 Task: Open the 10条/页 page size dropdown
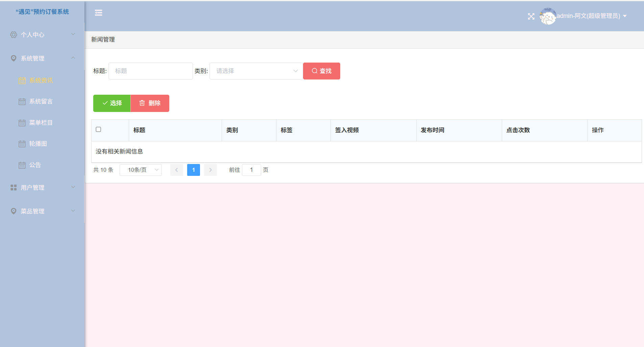click(x=141, y=170)
